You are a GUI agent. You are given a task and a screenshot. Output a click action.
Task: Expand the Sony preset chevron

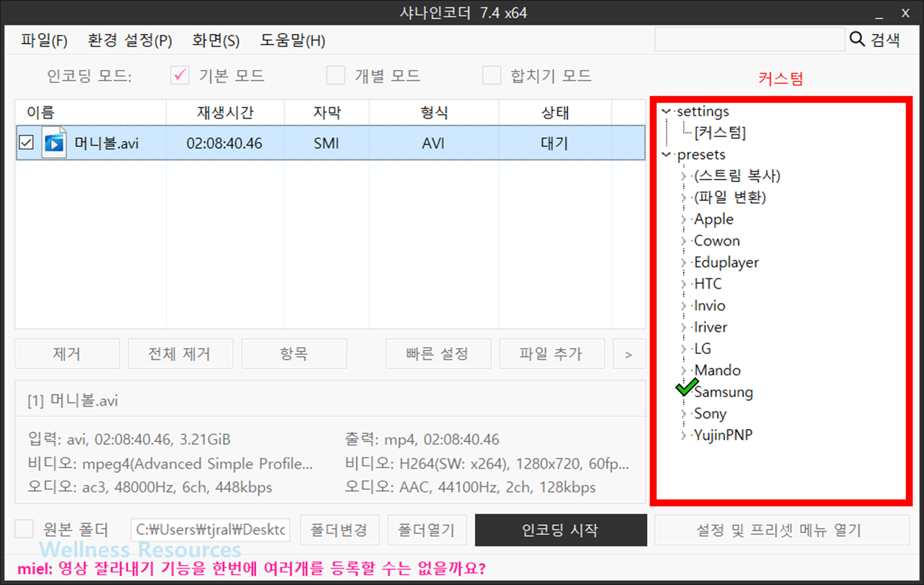683,414
